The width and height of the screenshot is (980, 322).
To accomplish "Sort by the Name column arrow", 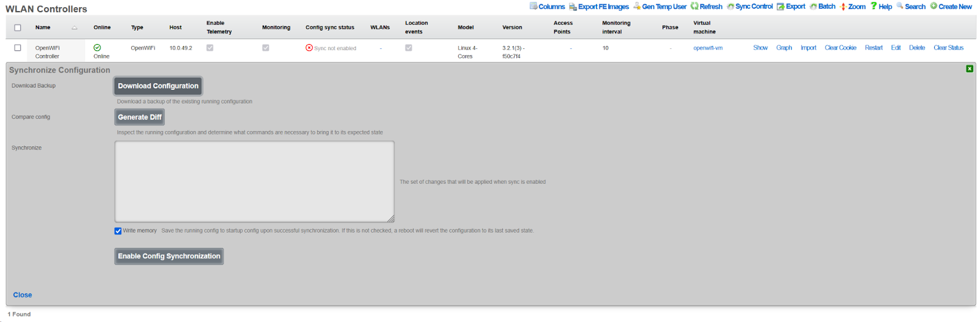I will click(x=74, y=28).
